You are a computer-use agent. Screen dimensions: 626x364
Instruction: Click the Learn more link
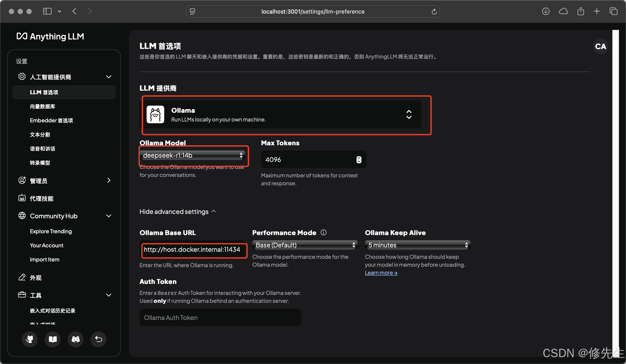(x=381, y=273)
